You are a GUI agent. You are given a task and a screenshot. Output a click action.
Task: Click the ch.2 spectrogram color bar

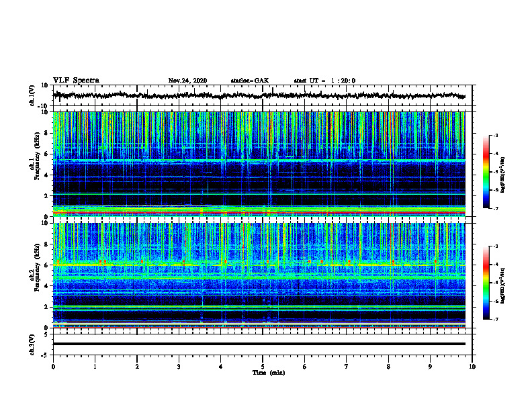pyautogui.click(x=486, y=283)
